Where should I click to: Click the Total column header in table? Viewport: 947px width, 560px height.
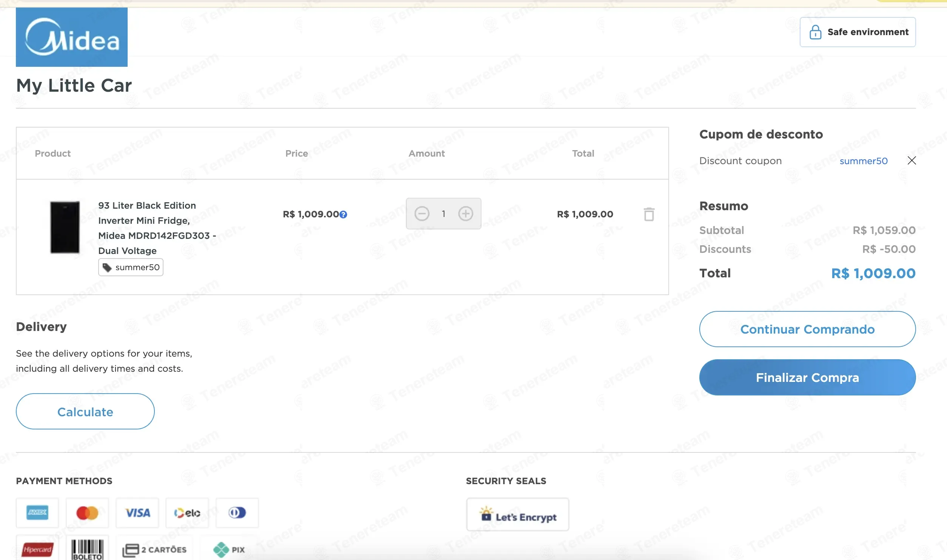tap(583, 154)
